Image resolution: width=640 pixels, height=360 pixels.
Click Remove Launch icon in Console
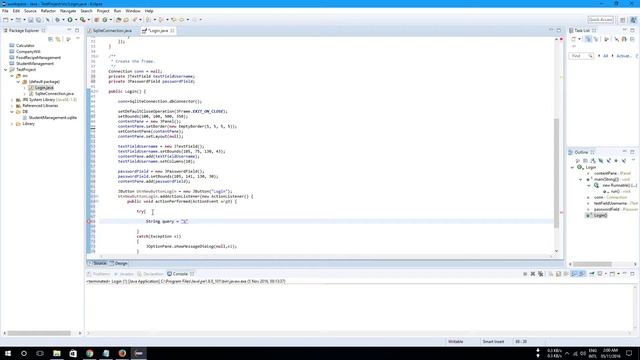533,274
